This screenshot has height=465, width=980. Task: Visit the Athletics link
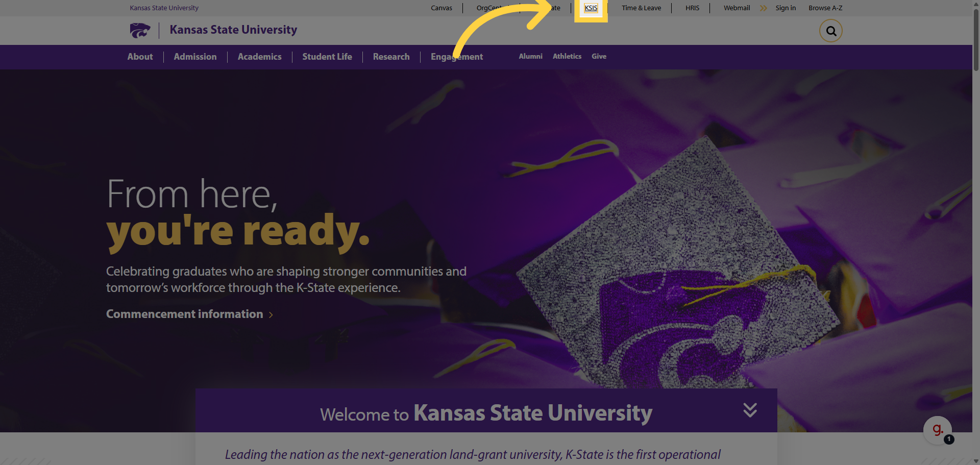[567, 56]
